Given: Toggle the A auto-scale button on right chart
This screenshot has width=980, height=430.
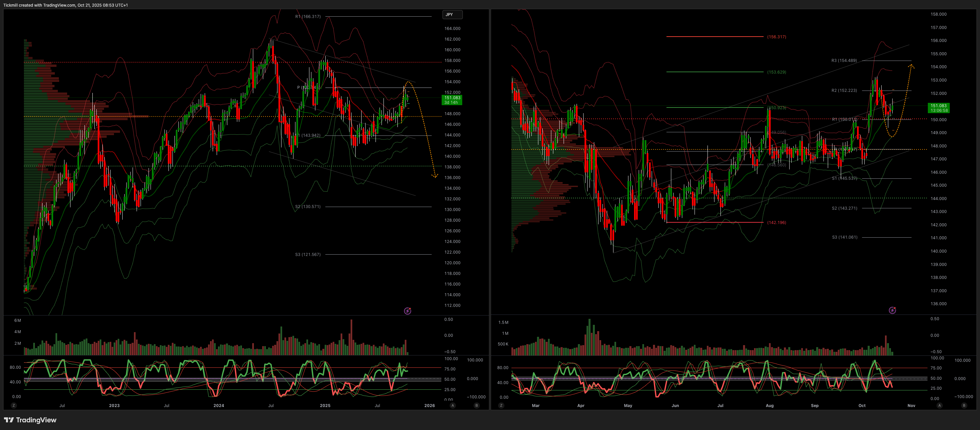Looking at the screenshot, I should tap(940, 406).
